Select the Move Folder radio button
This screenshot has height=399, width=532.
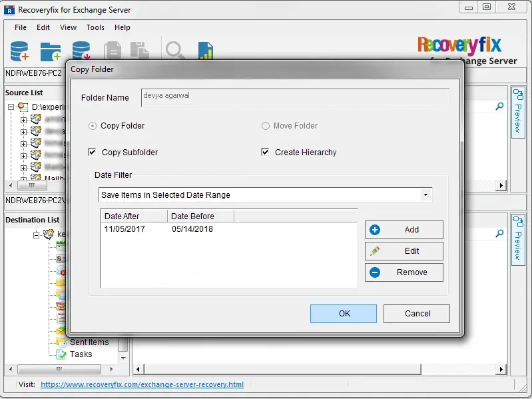pos(265,126)
